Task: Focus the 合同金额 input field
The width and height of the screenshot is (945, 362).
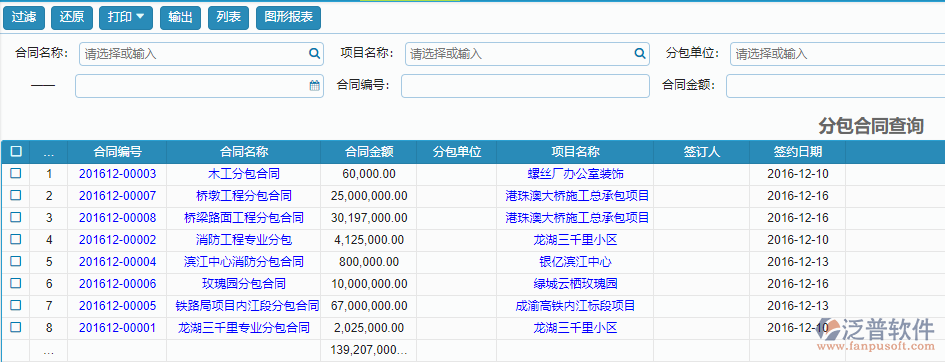Action: (835, 86)
